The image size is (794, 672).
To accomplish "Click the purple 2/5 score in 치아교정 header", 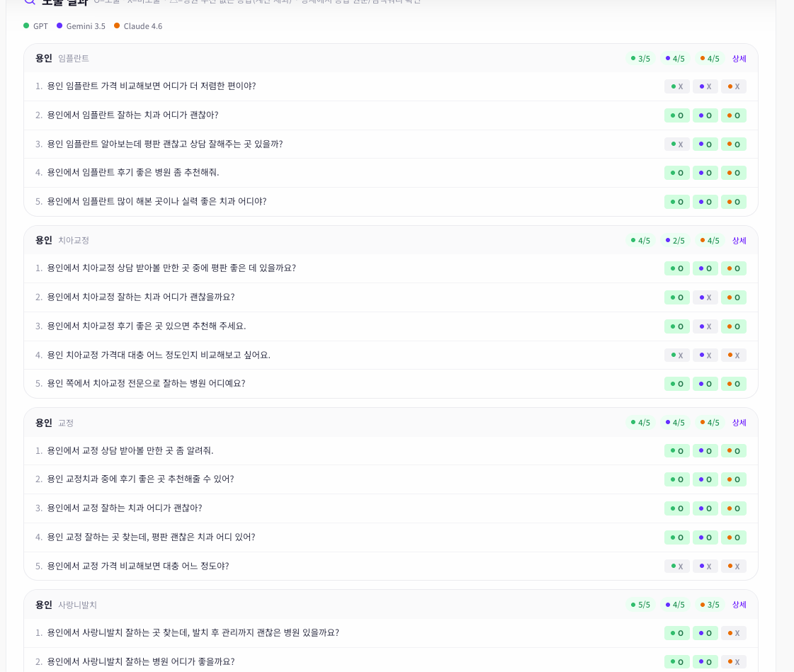I will pos(674,241).
